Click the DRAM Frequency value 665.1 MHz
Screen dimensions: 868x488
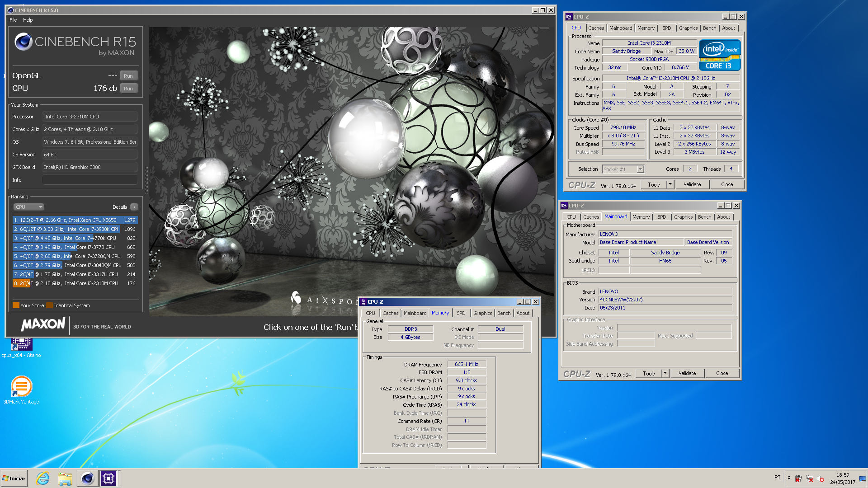point(467,364)
